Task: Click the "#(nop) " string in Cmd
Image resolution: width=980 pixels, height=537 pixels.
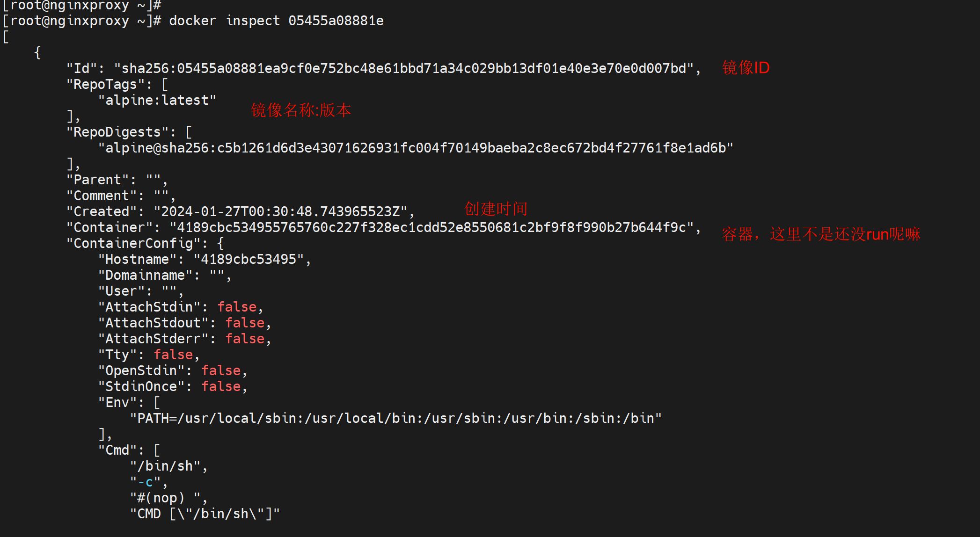Action: (x=165, y=498)
